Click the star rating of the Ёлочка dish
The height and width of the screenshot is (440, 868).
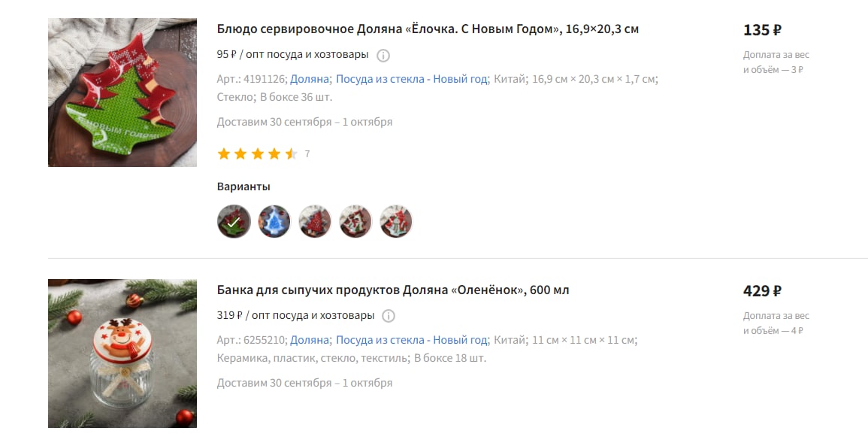pyautogui.click(x=258, y=154)
